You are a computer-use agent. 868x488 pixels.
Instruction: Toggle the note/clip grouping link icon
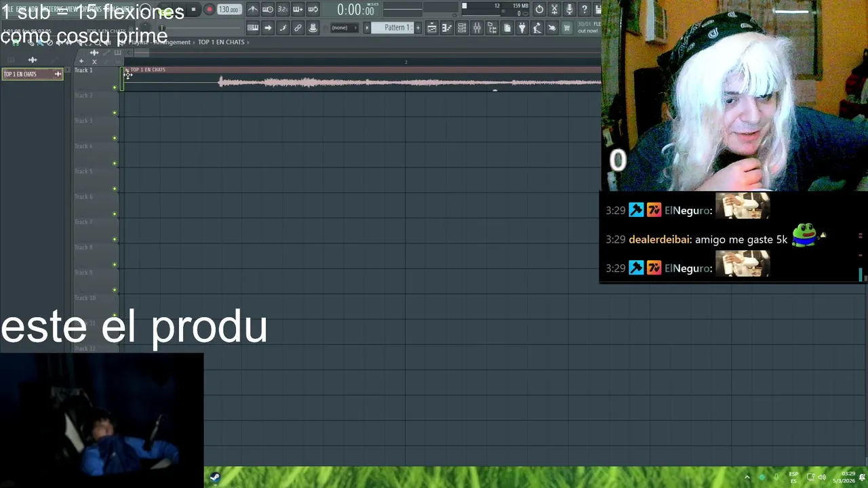click(298, 28)
